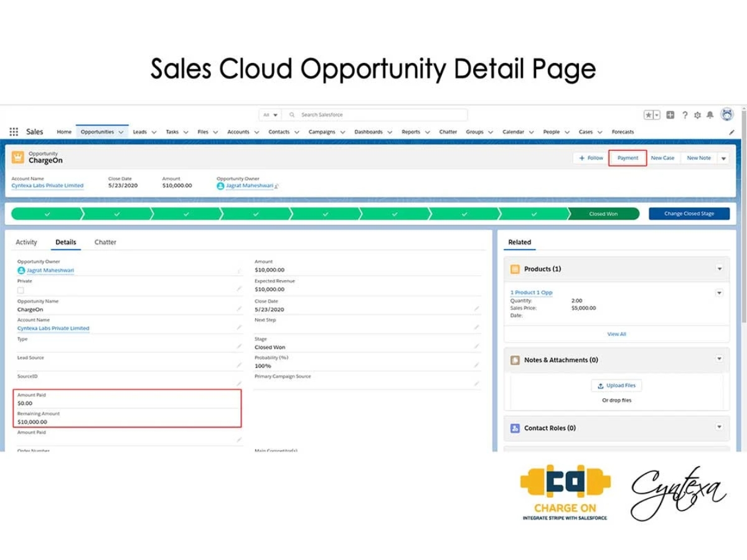Select the Related tab
The image size is (747, 560).
(x=520, y=242)
